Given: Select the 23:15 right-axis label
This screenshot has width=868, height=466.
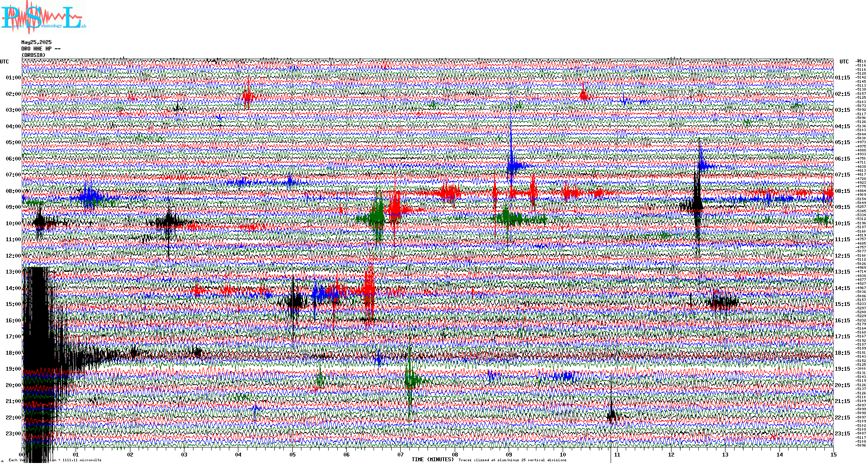Looking at the screenshot, I should [843, 434].
